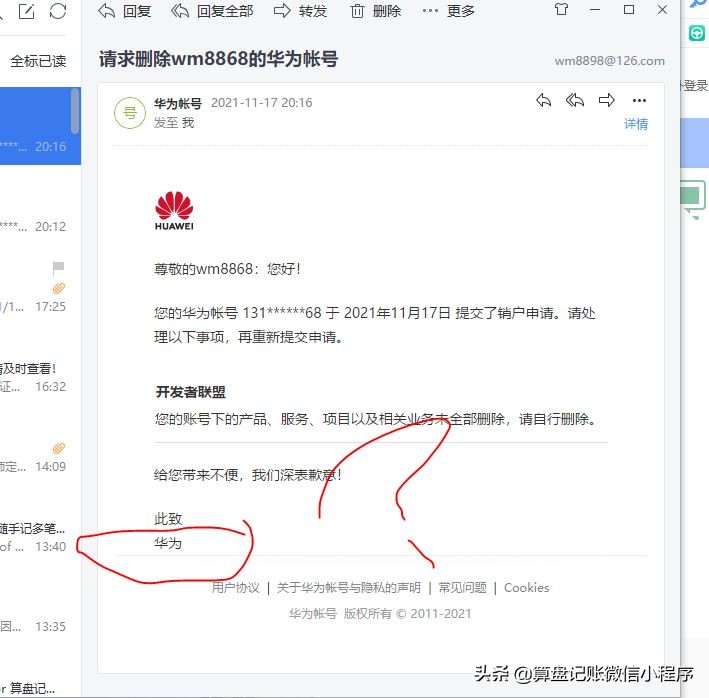The image size is (709, 698).
Task: Click the compose new mail icon
Action: 26,11
